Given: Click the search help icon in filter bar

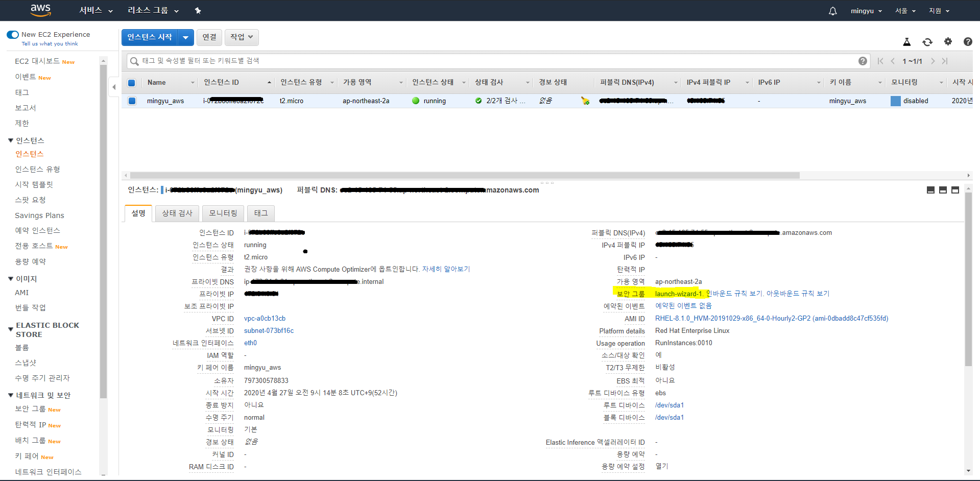Looking at the screenshot, I should pos(863,61).
